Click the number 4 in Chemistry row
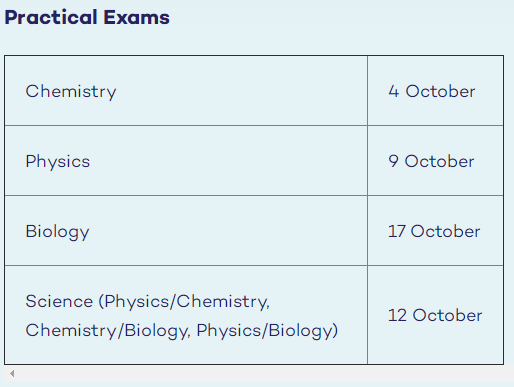Screen dimensions: 514x387 pyautogui.click(x=394, y=91)
